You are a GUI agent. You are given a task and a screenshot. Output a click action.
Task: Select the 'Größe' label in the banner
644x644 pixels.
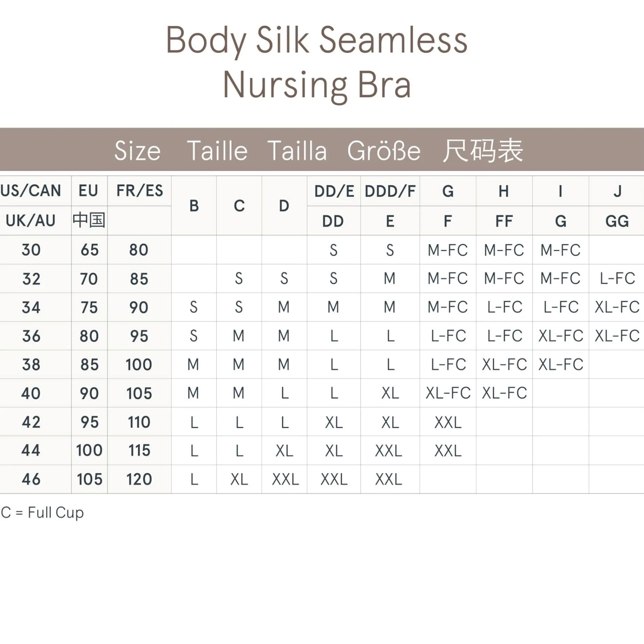coord(384,151)
